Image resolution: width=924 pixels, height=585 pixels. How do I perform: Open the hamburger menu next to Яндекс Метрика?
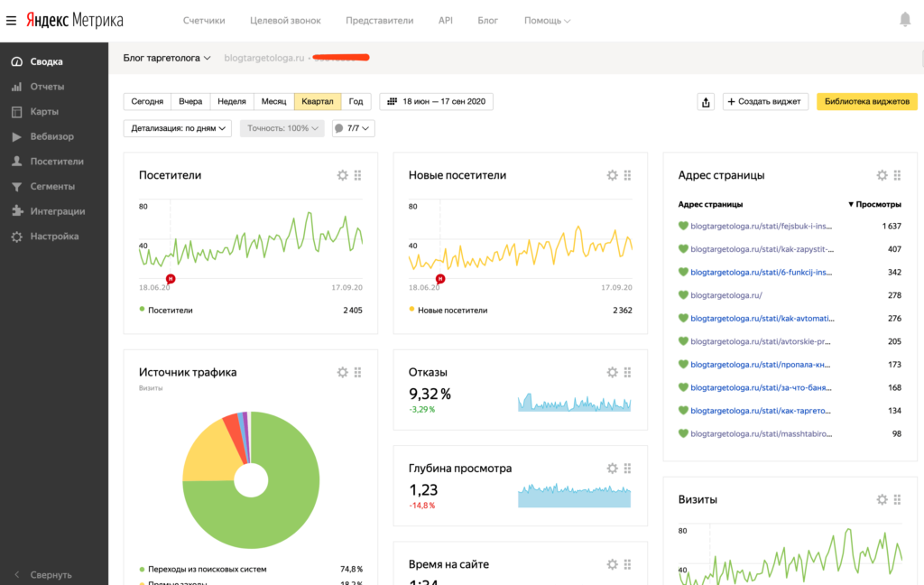11,20
